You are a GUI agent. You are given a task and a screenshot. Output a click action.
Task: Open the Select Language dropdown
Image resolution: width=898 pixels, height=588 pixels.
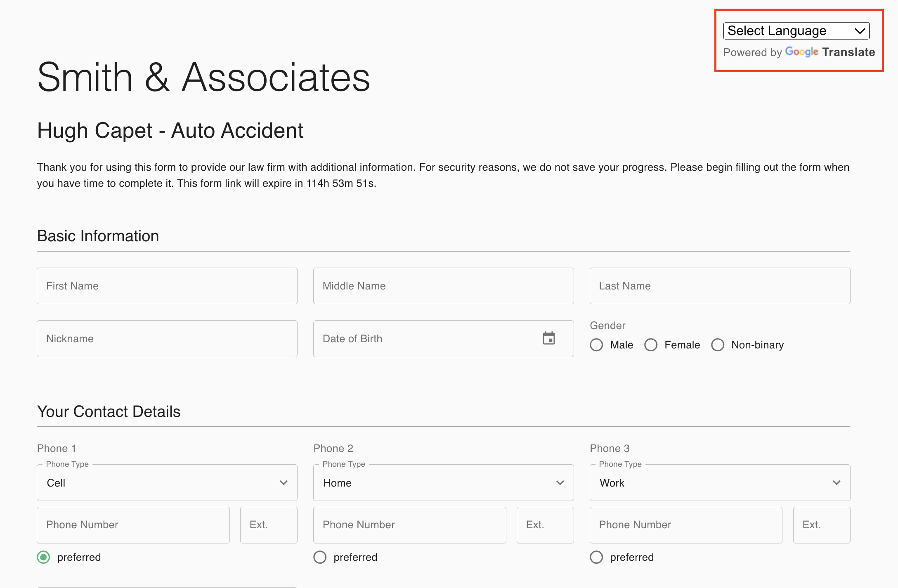point(796,31)
